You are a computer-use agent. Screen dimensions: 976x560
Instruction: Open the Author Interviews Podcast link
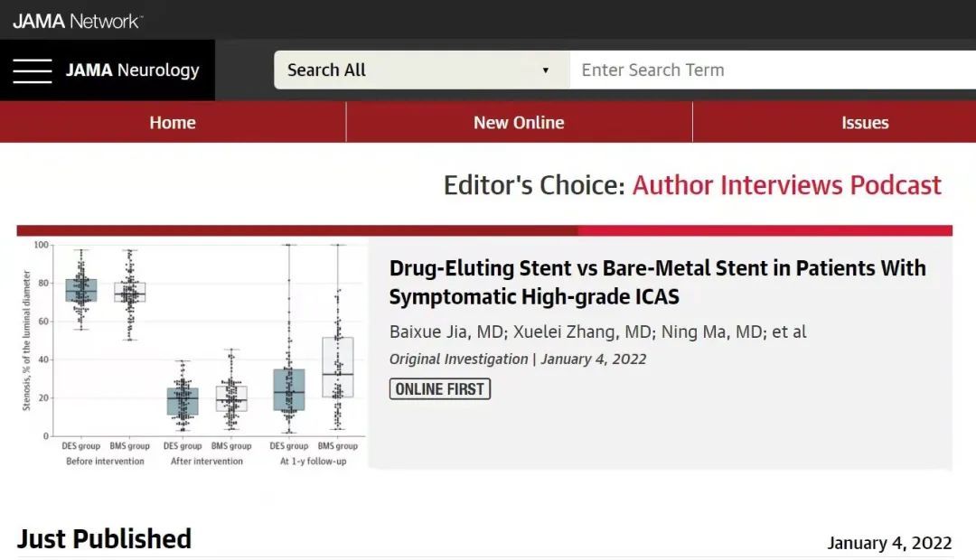(787, 185)
